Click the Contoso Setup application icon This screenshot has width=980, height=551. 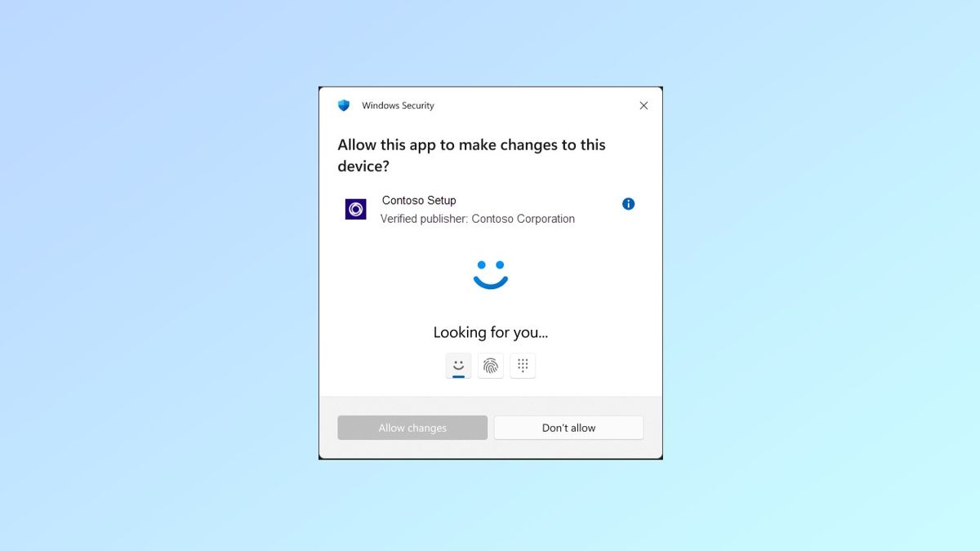point(355,209)
